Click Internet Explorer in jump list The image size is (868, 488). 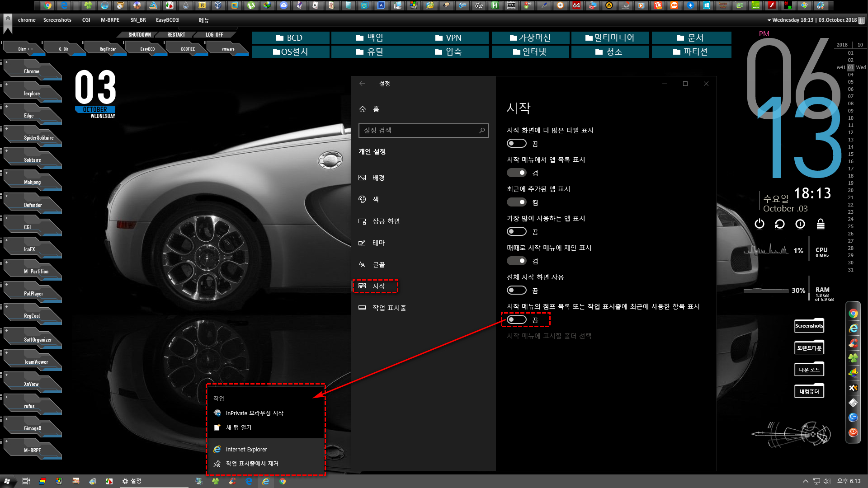click(246, 449)
